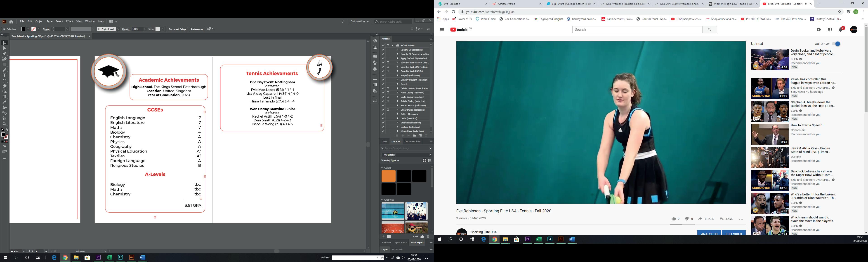Open the Swatches panel icon
The image size is (868, 262).
(x=375, y=56)
